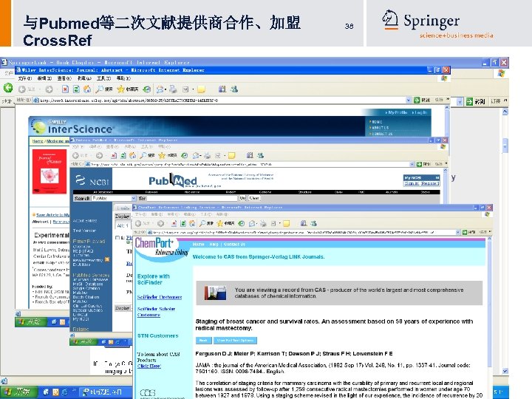Click the red journal cover thumbnail in Wiley
This screenshot has width=532, height=399.
coord(50,171)
